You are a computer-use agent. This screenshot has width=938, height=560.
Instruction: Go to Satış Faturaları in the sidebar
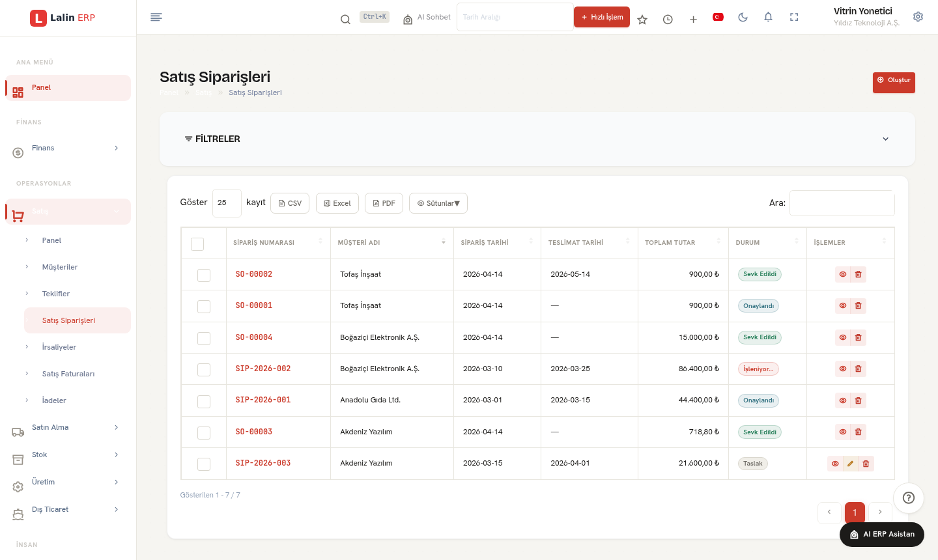(68, 374)
